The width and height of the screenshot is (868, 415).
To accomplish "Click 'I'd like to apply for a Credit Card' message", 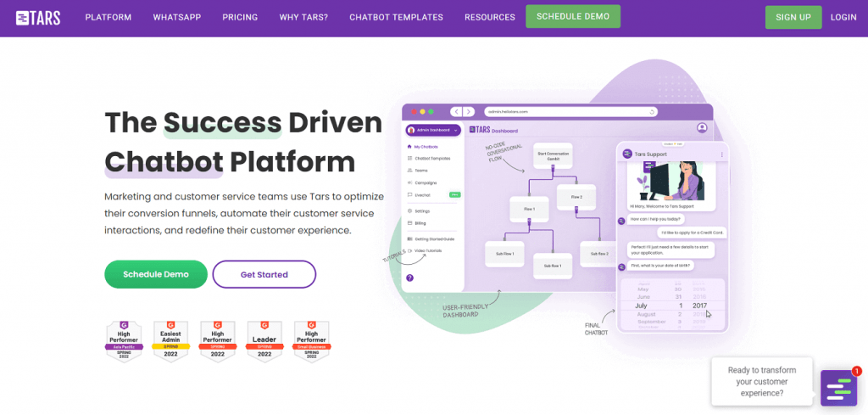I will [693, 233].
